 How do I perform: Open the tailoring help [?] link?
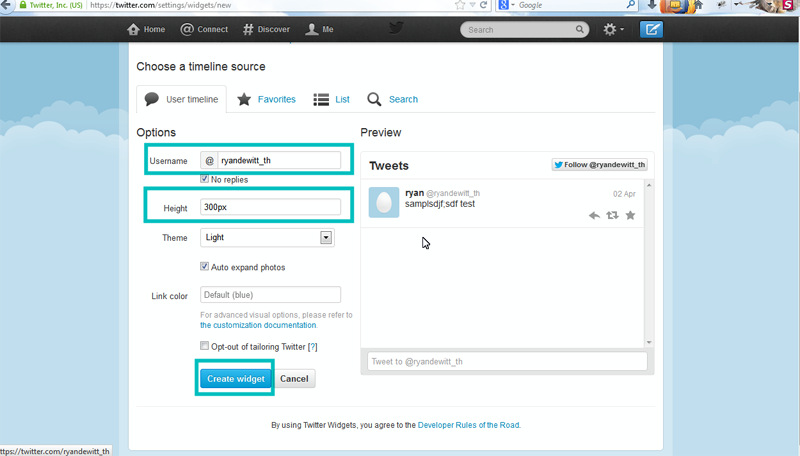[x=312, y=347]
